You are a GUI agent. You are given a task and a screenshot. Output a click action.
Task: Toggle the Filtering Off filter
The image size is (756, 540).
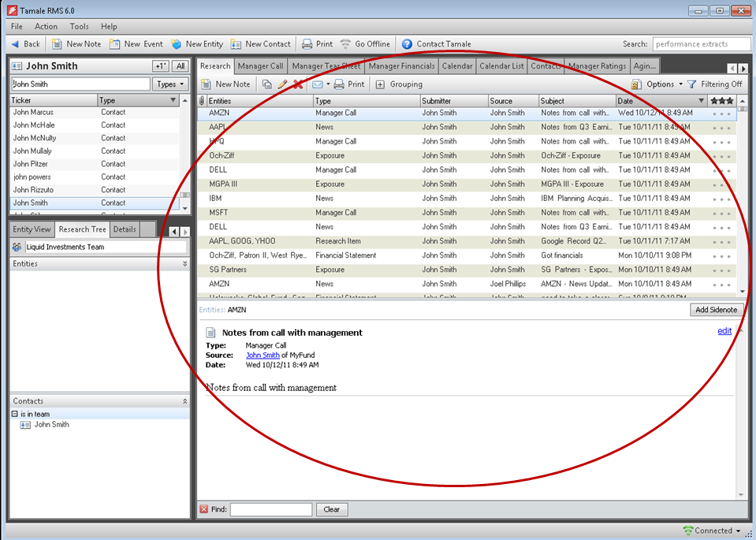coord(714,84)
